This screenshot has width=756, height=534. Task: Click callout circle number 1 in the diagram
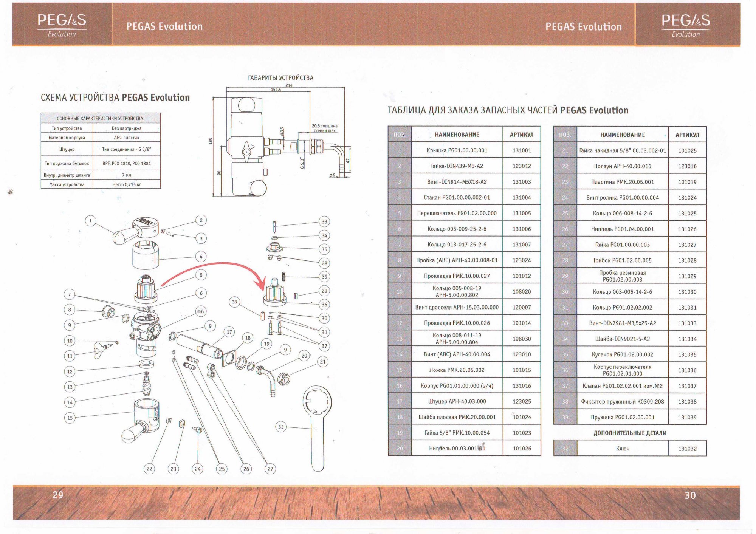90,221
